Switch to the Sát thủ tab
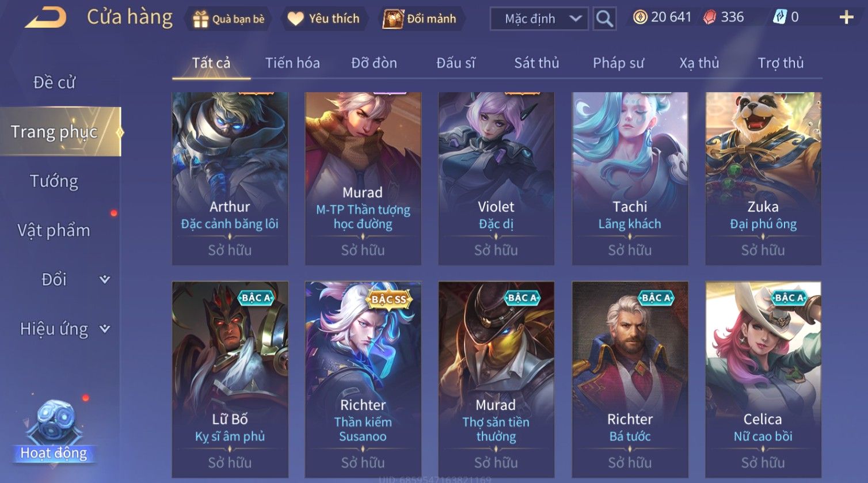868x483 pixels. pyautogui.click(x=536, y=63)
